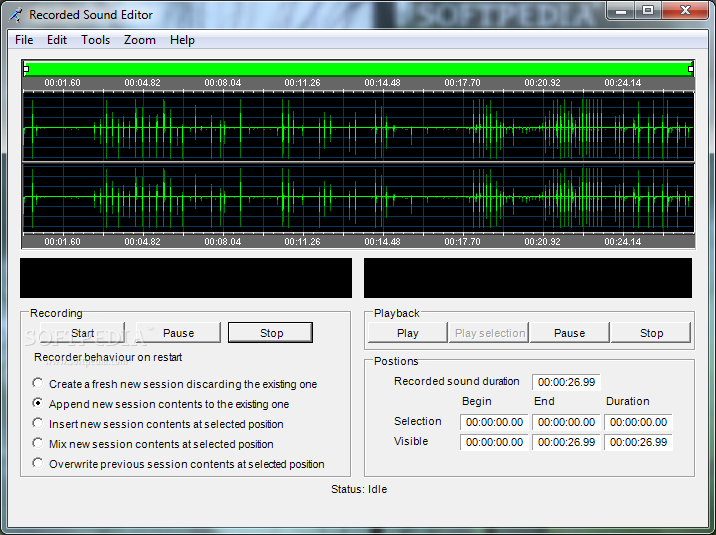The height and width of the screenshot is (535, 716).
Task: Maximize the Recorded Sound Editor window
Action: (x=648, y=10)
